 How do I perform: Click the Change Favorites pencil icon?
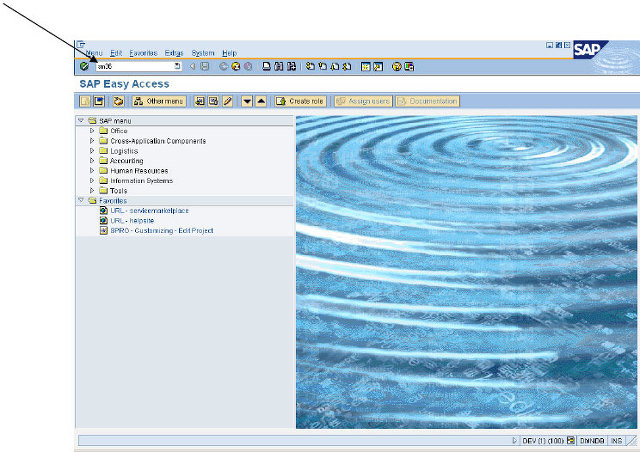[227, 101]
